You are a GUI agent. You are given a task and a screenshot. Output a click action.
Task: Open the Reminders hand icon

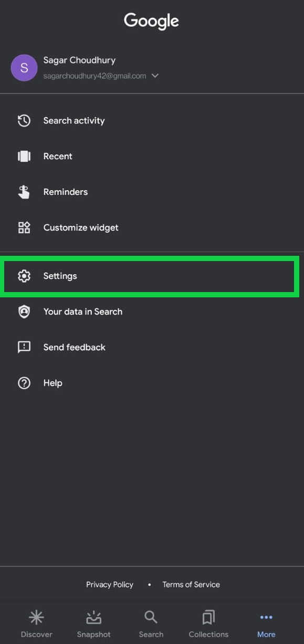24,192
